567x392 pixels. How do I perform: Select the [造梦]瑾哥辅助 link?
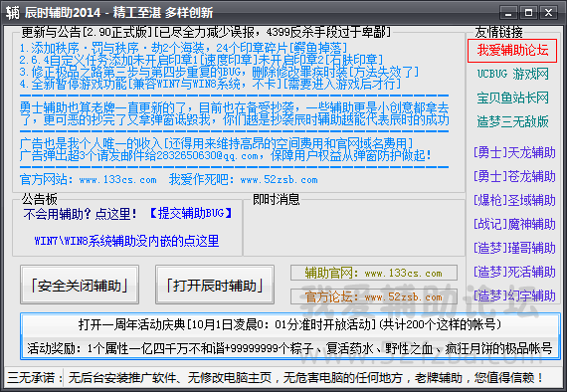coord(514,248)
